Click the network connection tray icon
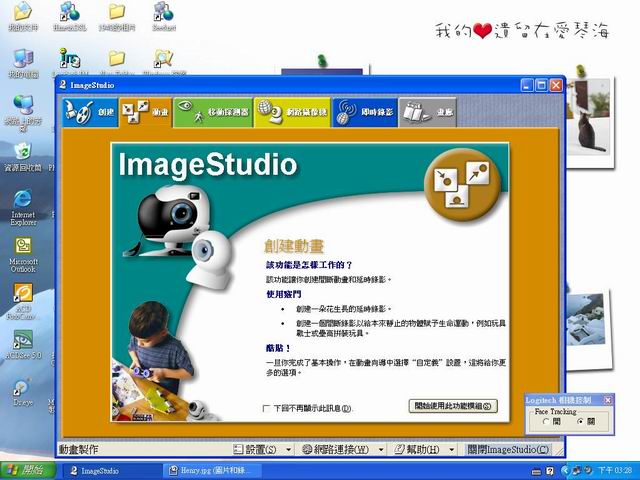The image size is (640, 480). pos(577,471)
